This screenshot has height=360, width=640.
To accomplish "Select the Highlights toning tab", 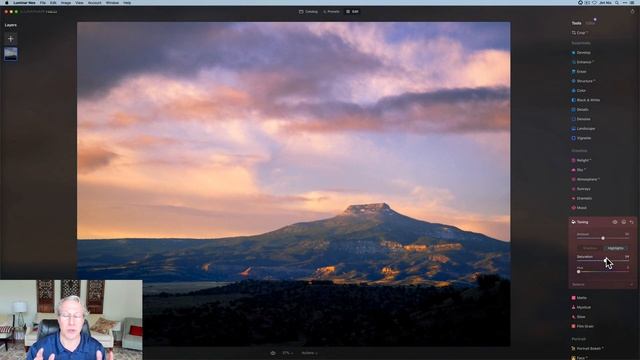I will (615, 248).
